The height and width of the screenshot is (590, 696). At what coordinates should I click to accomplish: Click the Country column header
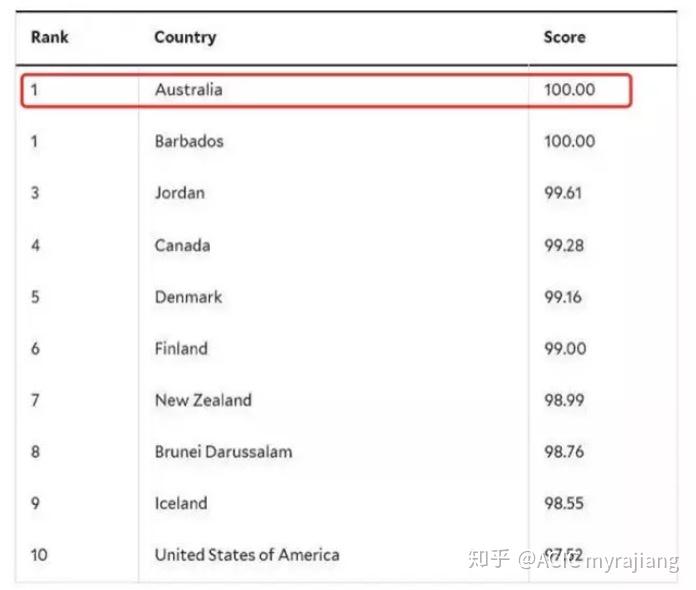[x=186, y=37]
